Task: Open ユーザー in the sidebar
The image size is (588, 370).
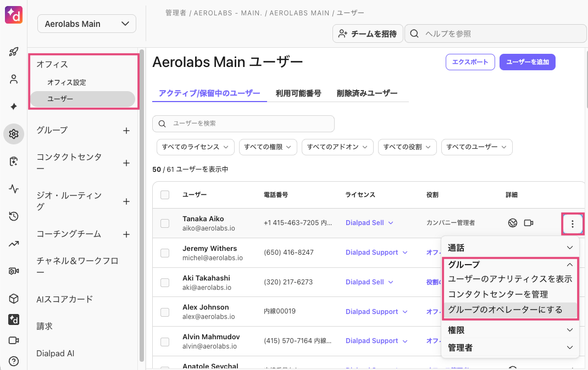Action: point(83,99)
